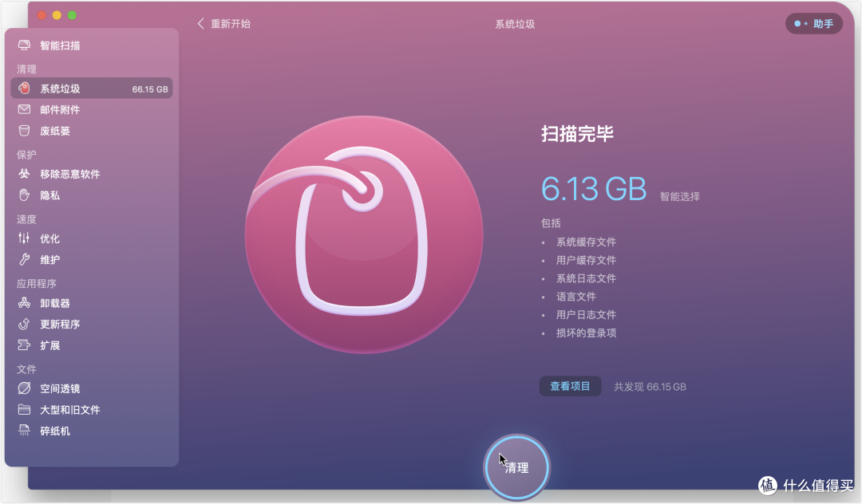Viewport: 862px width, 504px height.
Task: Click the 移除恶意软件 biohazard icon
Action: coord(24,174)
